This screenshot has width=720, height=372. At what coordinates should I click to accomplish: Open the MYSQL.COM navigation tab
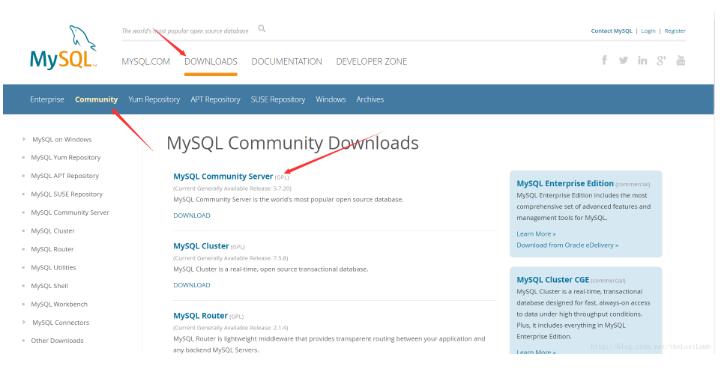pos(146,62)
